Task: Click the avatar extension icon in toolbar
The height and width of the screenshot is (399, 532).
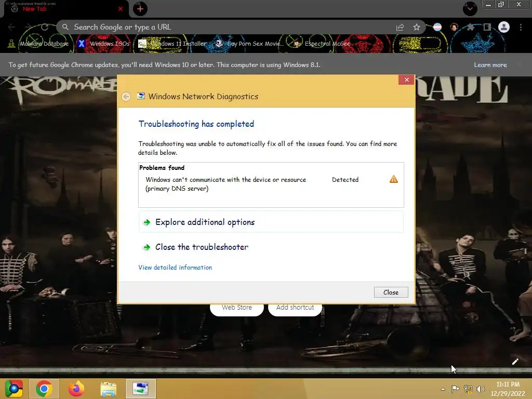Action: point(454,27)
